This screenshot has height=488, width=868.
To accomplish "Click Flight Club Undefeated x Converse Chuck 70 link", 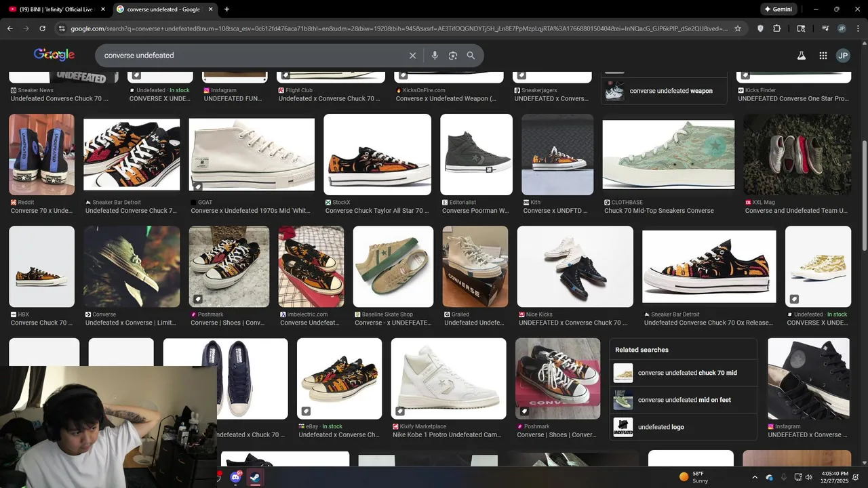I will point(329,98).
